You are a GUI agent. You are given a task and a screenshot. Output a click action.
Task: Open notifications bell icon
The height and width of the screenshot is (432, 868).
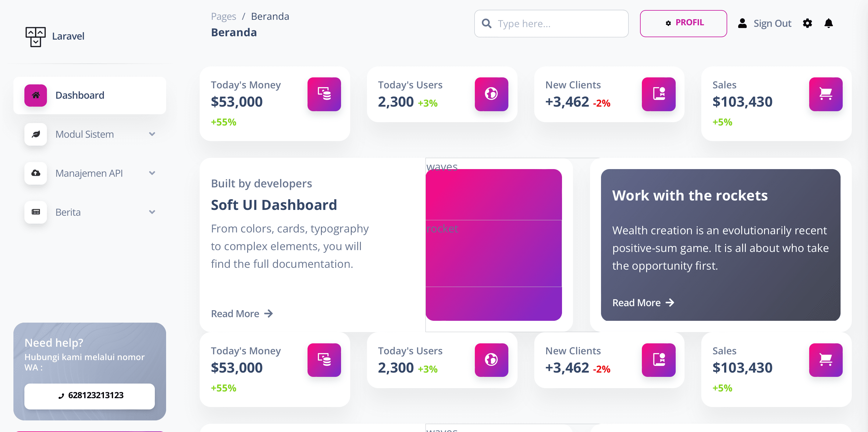[828, 23]
